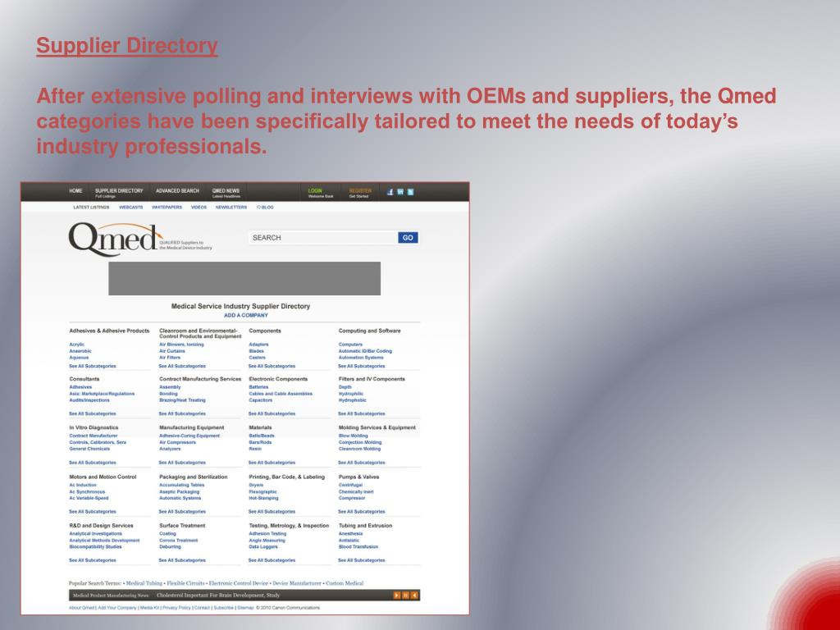
Task: Click the ADD A COMPANY link
Action: [246, 316]
